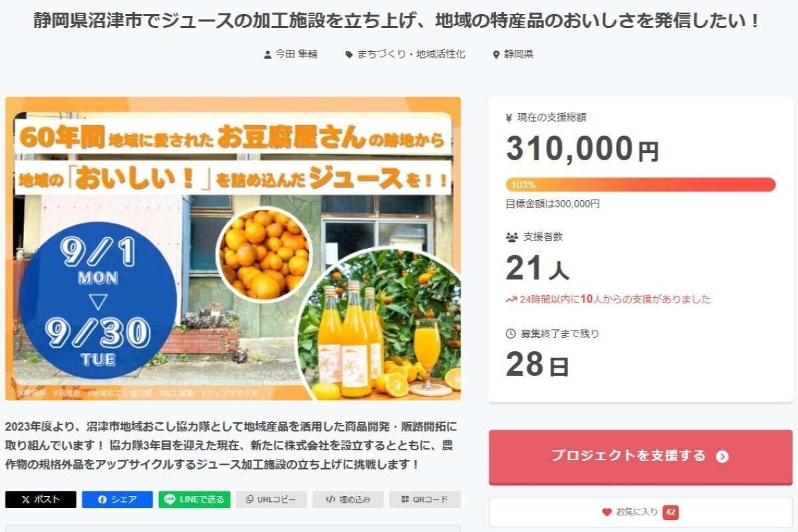Copy the project URL
This screenshot has height=532, width=798.
(x=271, y=499)
